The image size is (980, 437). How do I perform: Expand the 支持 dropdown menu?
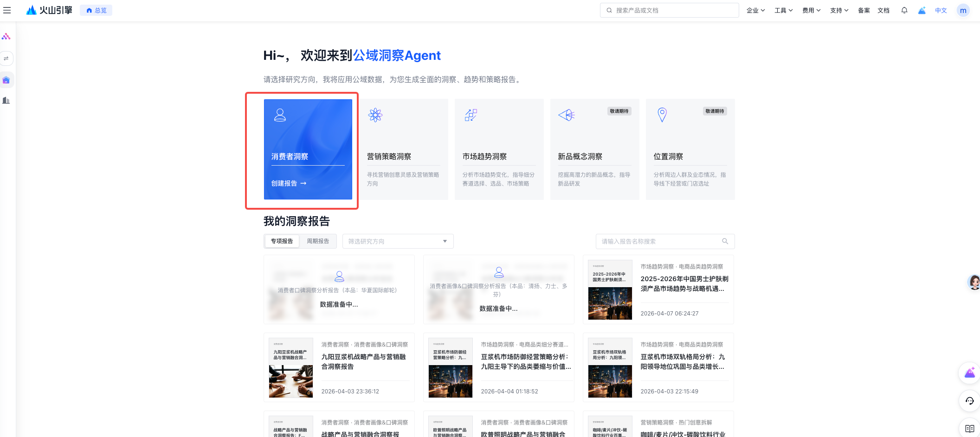[x=839, y=10]
